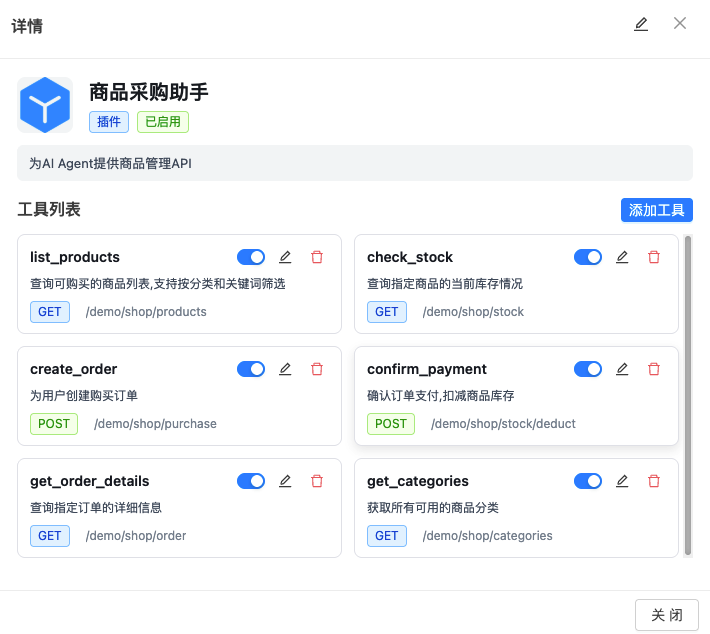The width and height of the screenshot is (710, 634).
Task: Edit the list_products tool
Action: pos(285,257)
